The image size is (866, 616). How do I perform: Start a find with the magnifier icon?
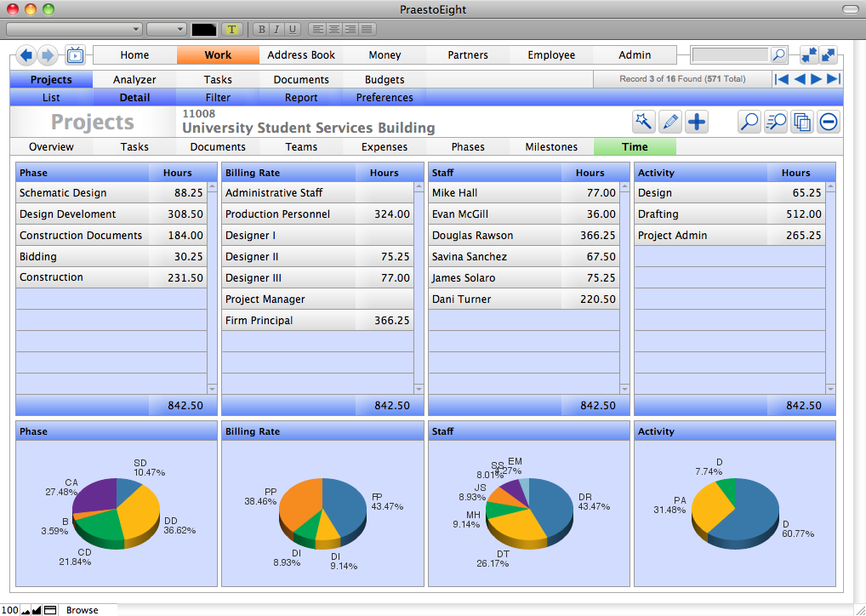[x=749, y=122]
